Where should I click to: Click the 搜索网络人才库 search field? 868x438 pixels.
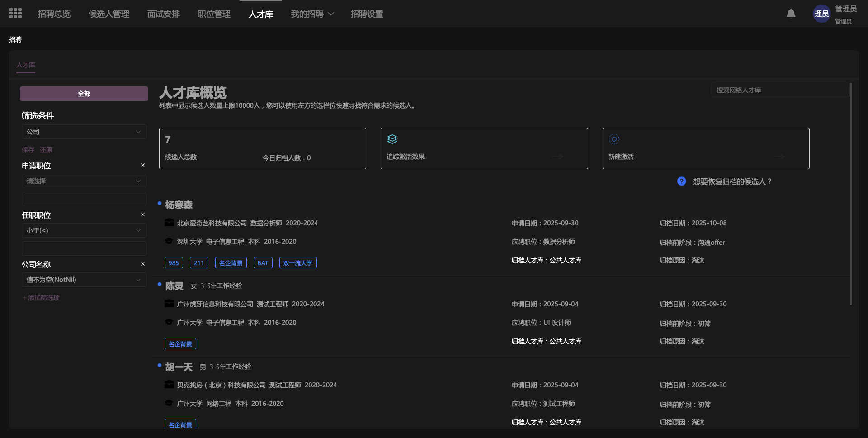(780, 90)
